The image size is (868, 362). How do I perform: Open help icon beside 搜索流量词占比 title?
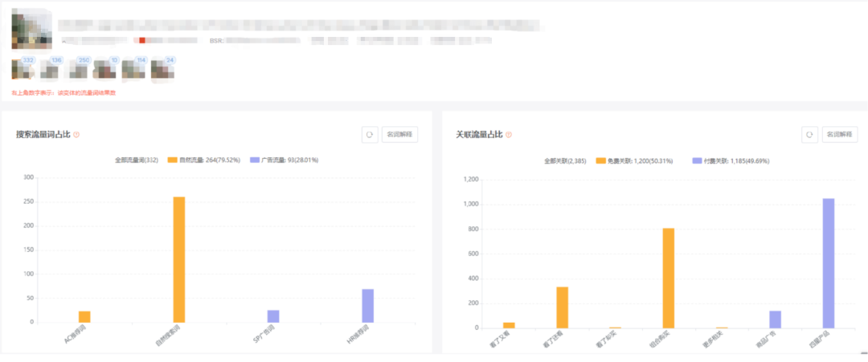click(x=76, y=134)
